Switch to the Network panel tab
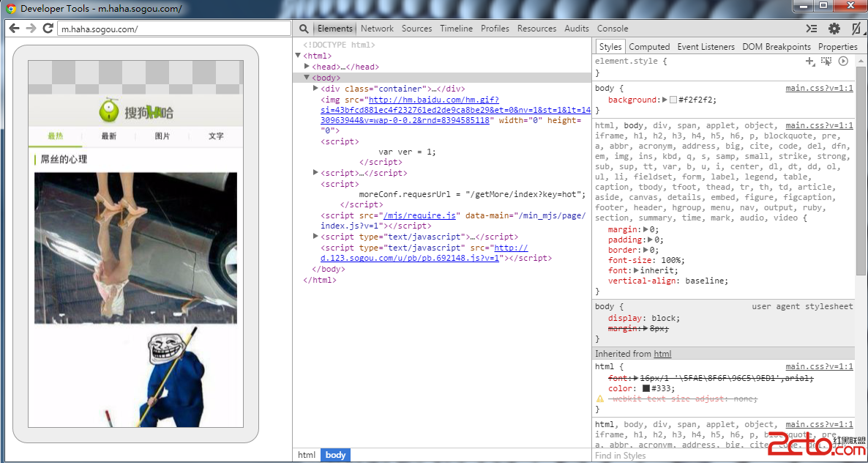Viewport: 868px width, 463px height. 377,29
